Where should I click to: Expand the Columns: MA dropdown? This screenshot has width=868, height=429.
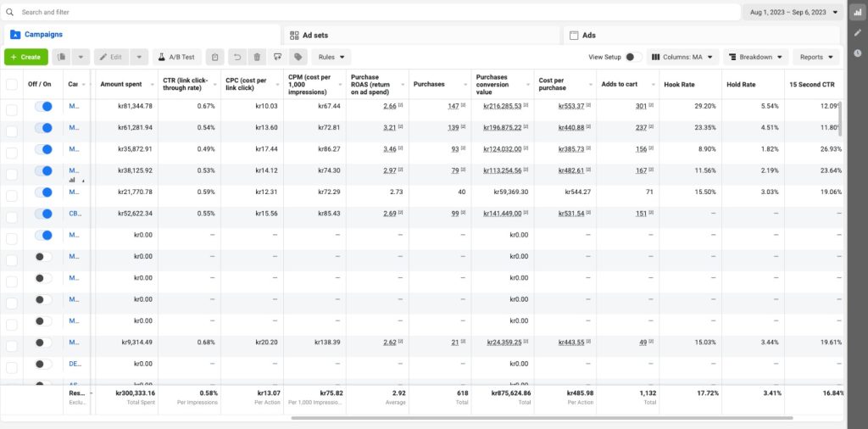682,57
